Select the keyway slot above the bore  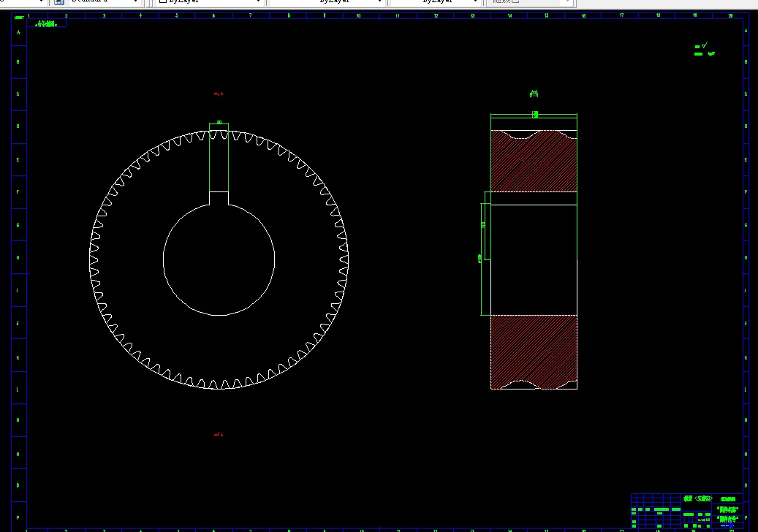click(219, 198)
